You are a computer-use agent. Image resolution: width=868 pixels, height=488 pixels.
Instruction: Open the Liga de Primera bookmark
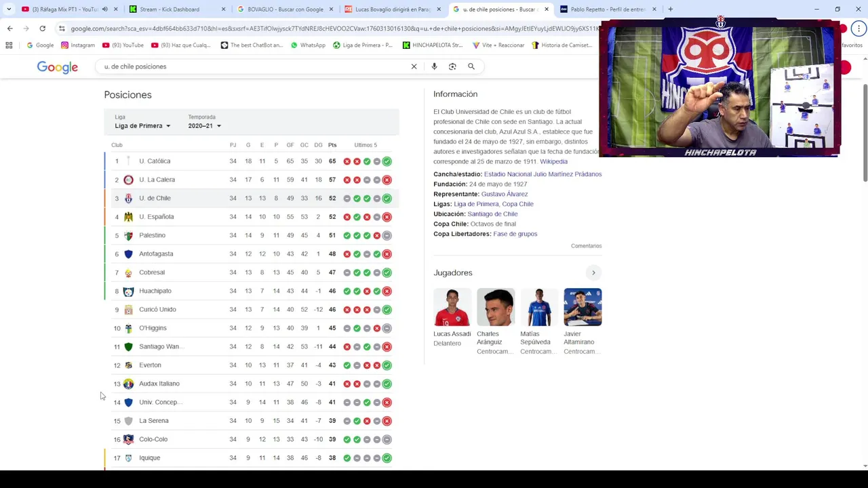coord(363,45)
